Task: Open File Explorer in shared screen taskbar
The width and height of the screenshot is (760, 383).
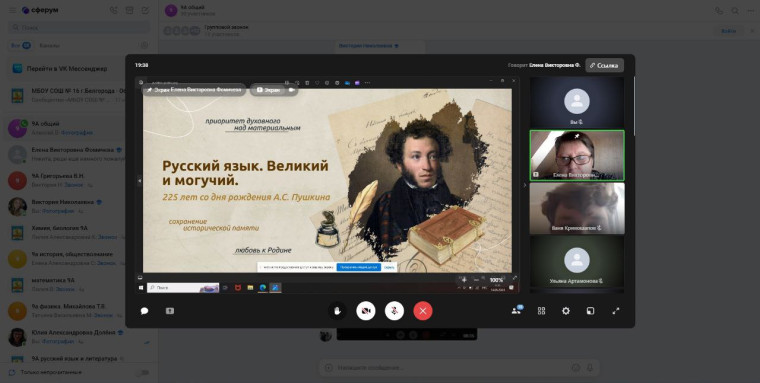Action: pyautogui.click(x=250, y=288)
